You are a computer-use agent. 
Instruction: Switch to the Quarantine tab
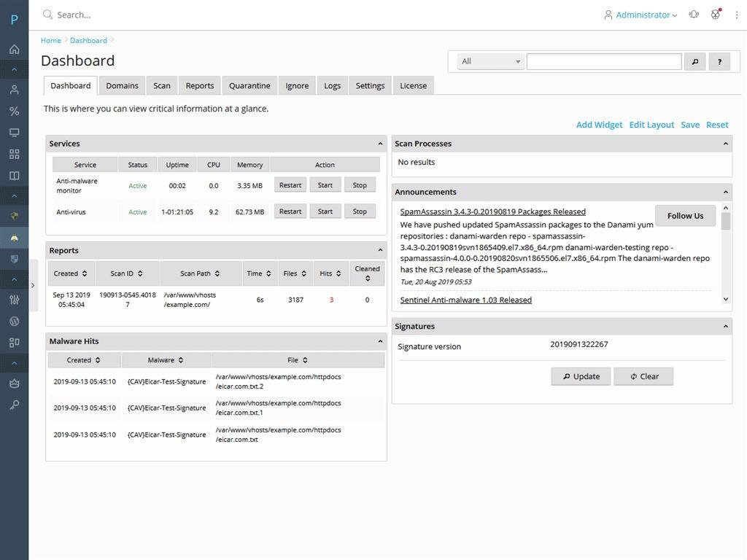coord(249,86)
